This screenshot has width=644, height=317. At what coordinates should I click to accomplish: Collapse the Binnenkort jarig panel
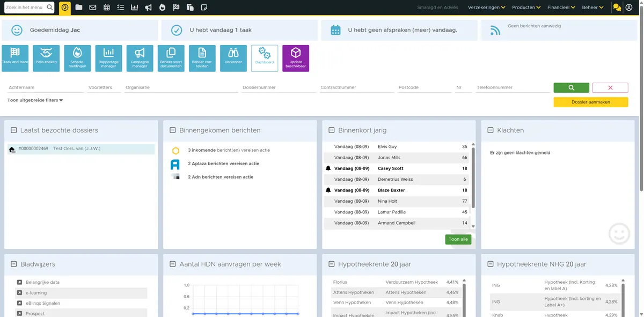331,130
